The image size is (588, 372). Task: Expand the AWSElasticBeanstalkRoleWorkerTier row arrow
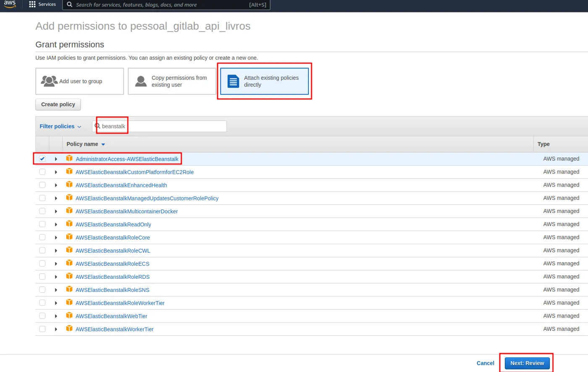56,303
